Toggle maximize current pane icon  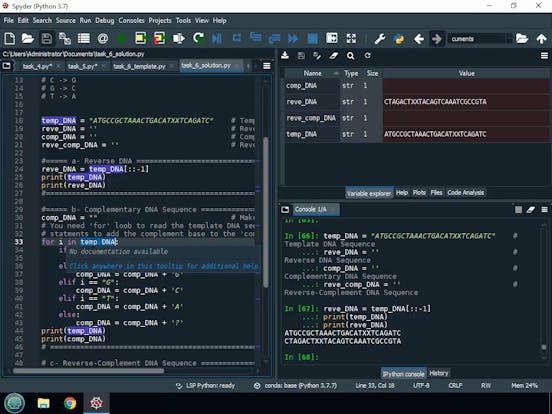(332, 38)
